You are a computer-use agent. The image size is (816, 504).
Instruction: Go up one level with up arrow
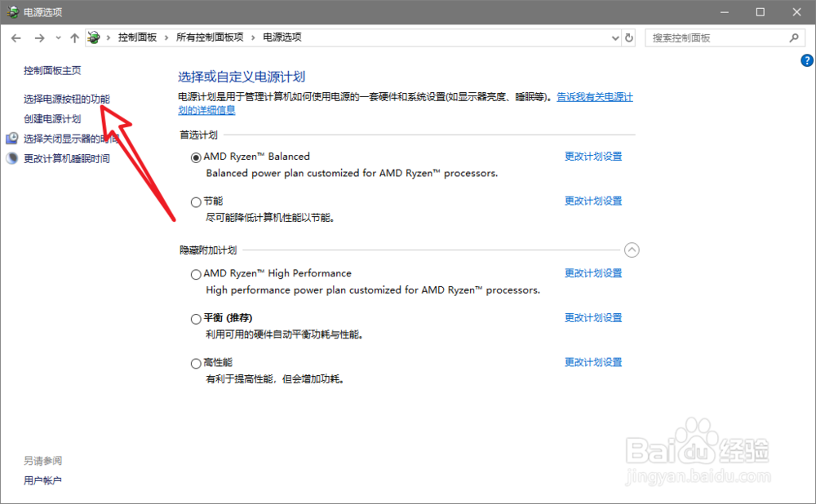[x=74, y=38]
